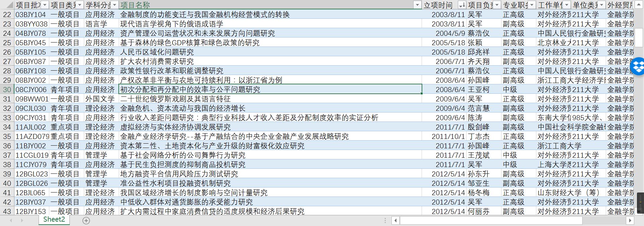The image size is (644, 226).
Task: Select cell 12BJL065
Action: 31,193
